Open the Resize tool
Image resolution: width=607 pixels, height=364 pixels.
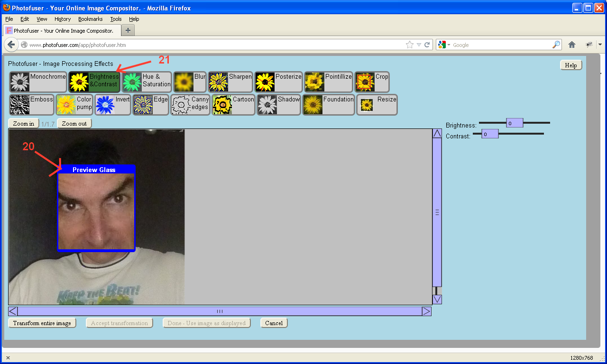377,105
